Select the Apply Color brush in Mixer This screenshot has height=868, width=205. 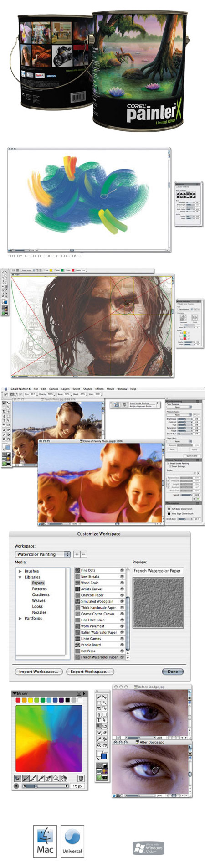coord(26,778)
